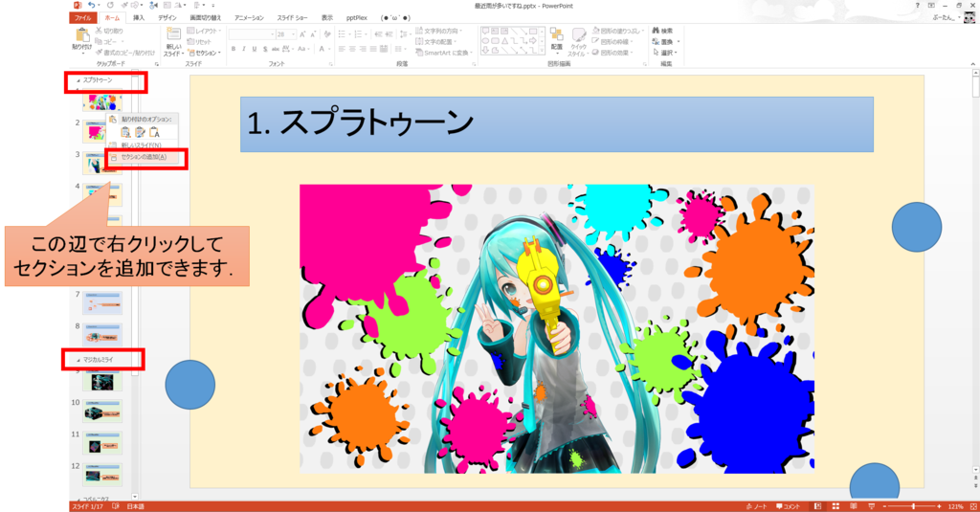Toggle align text left
The width and height of the screenshot is (980, 512).
pos(342,49)
